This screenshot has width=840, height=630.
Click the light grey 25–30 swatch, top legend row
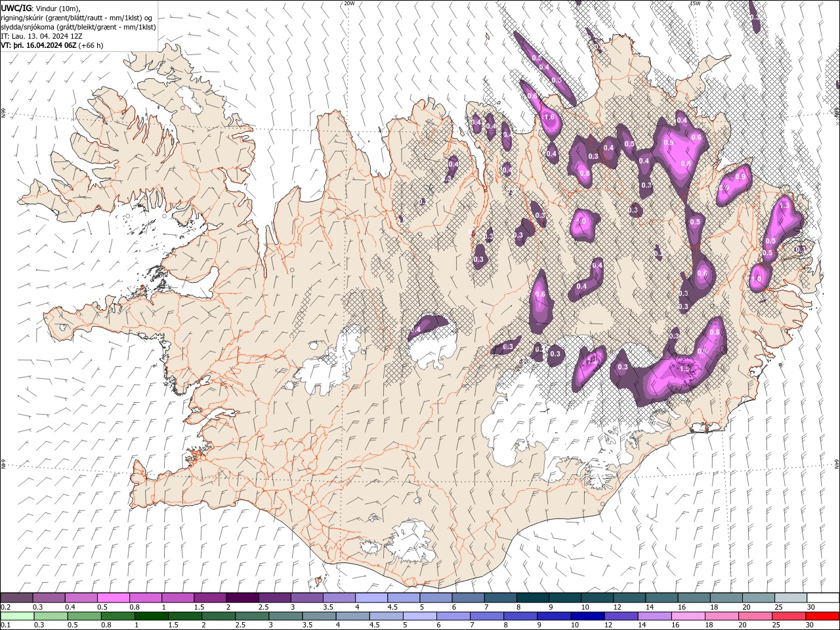click(790, 598)
